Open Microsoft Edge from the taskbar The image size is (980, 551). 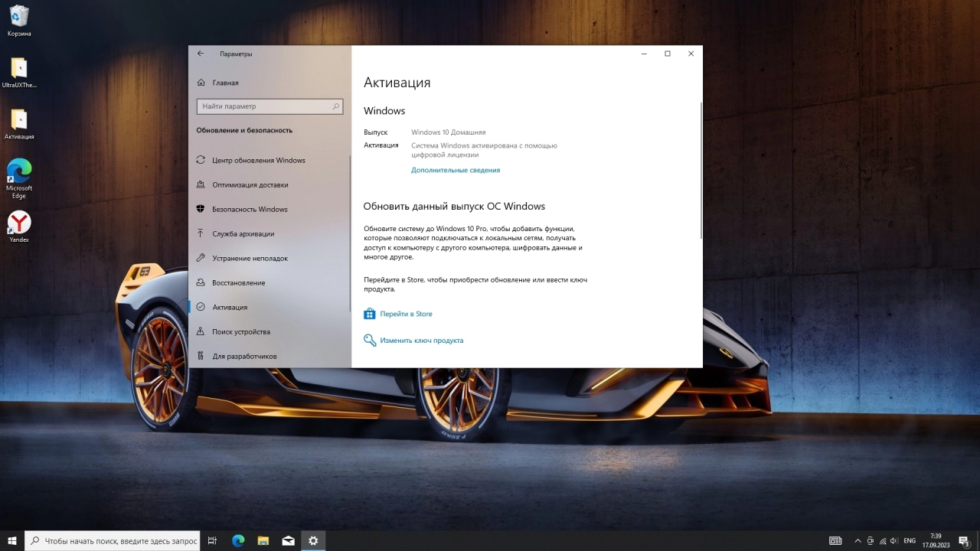pyautogui.click(x=238, y=540)
